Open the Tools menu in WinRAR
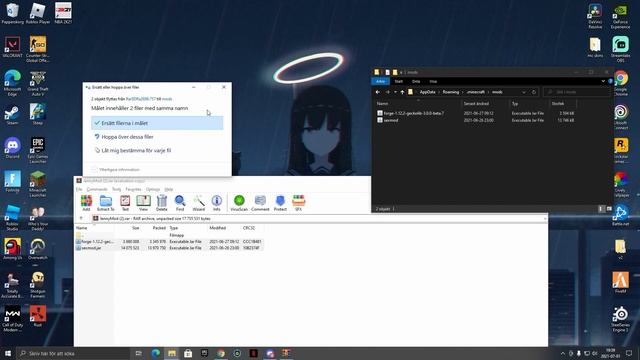The height and width of the screenshot is (360, 640). [117, 189]
